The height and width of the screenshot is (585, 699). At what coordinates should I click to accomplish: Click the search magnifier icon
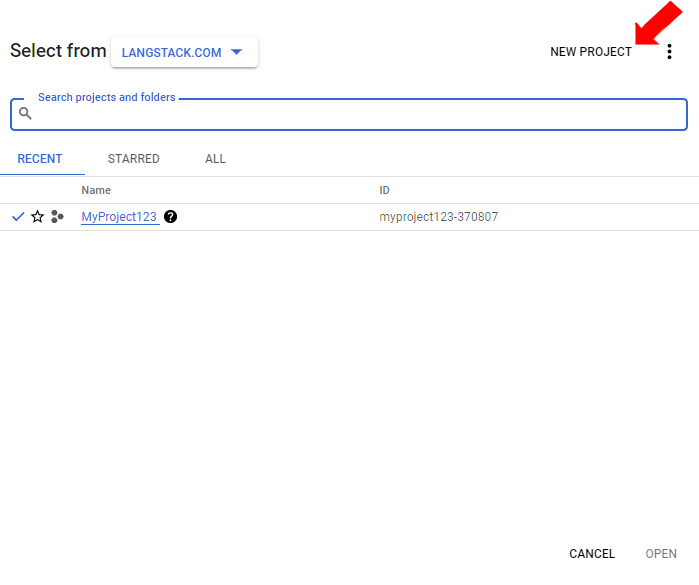pos(26,114)
